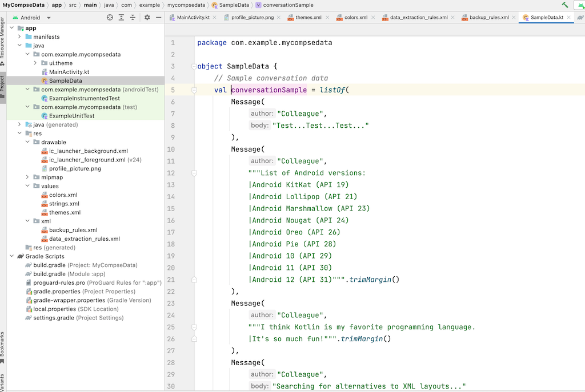Switch to the backup_rules.xml tab

(x=488, y=18)
